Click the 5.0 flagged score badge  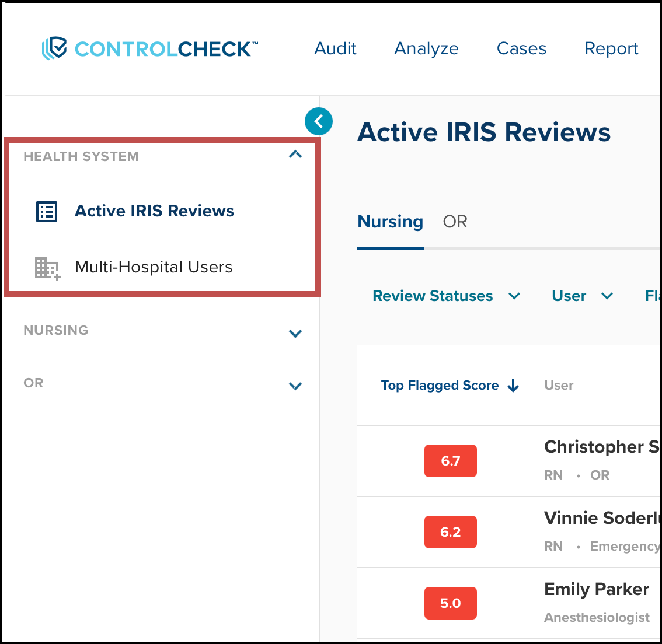[451, 604]
